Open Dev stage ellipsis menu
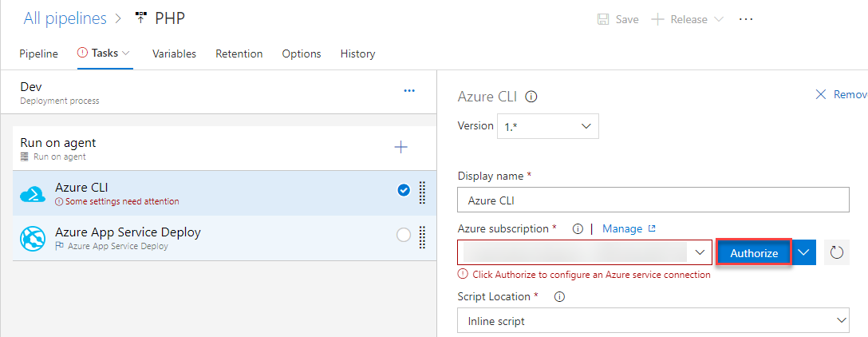 (409, 91)
